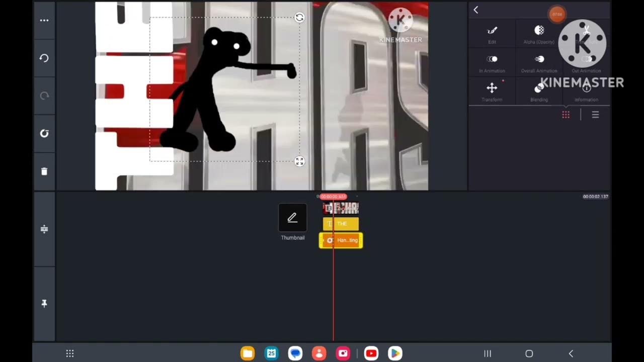Click the red playhead timecode marker

(333, 197)
